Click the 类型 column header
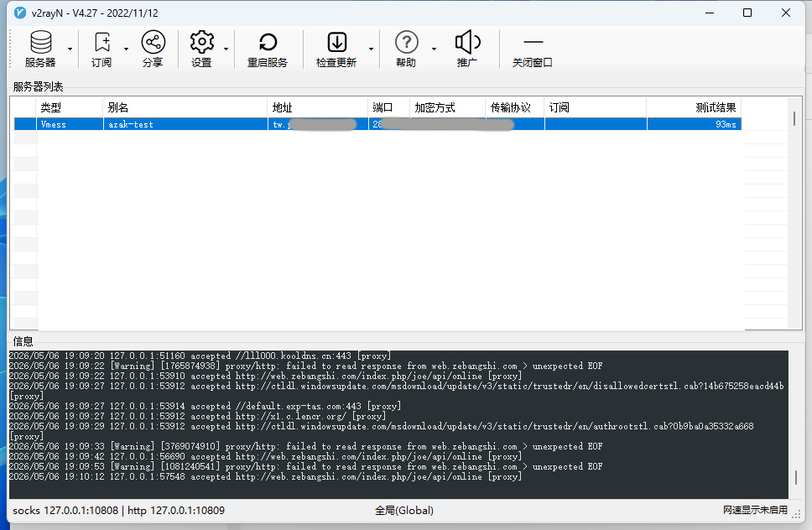Viewport: 812px width, 530px height. pyautogui.click(x=70, y=107)
